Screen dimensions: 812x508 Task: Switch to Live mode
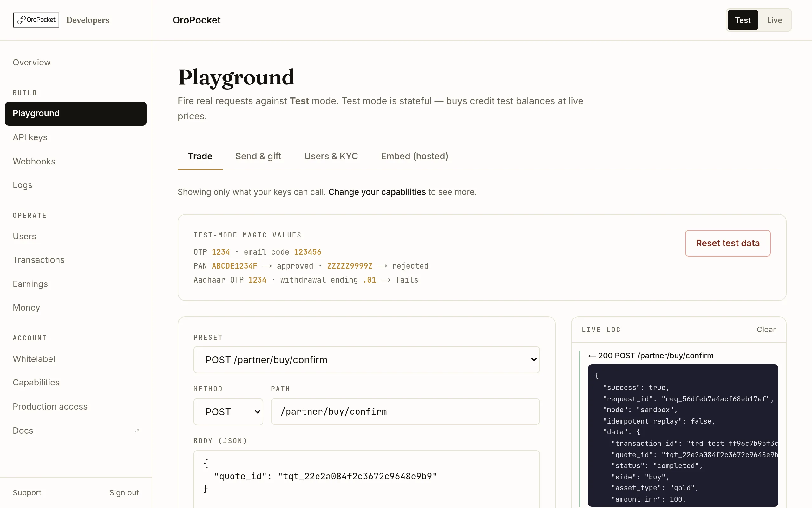775,20
